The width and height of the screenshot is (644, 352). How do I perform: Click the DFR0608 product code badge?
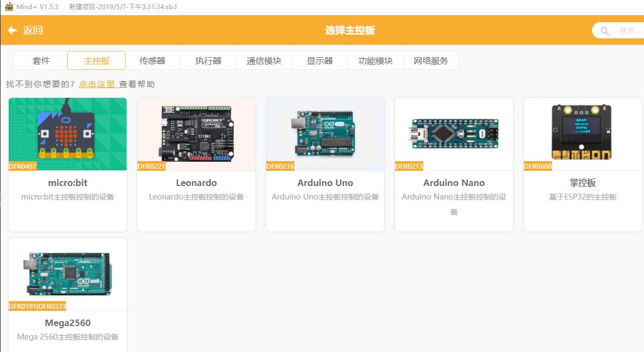537,166
